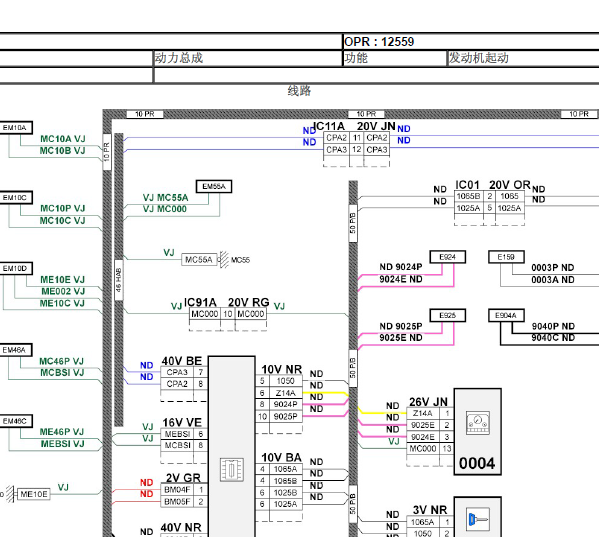Click the instrument cluster gauge icon in component 0004
The height and width of the screenshot is (537, 599).
[x=478, y=423]
